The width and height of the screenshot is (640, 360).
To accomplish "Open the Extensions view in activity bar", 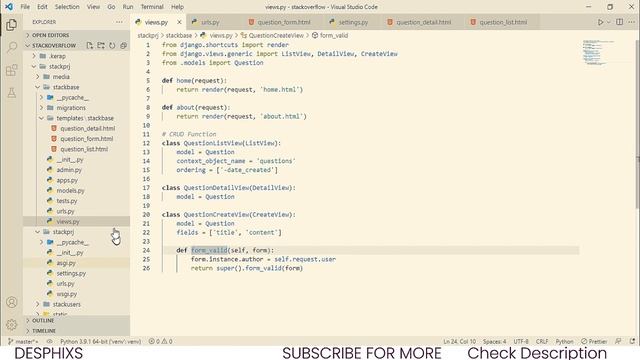I will pos(11,70).
